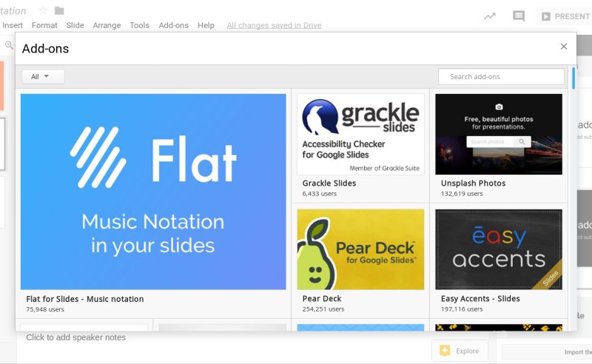Open the move-to-folder icon
This screenshot has width=592, height=364.
point(59,10)
